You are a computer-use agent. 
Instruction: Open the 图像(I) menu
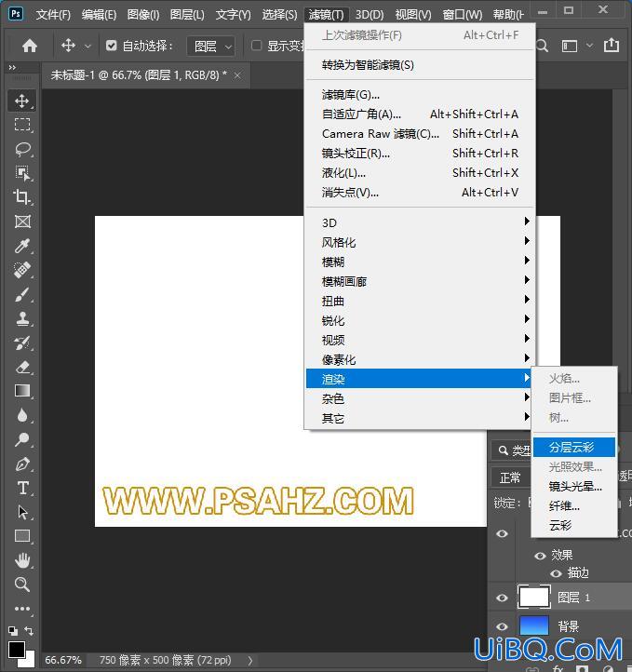[x=143, y=15]
